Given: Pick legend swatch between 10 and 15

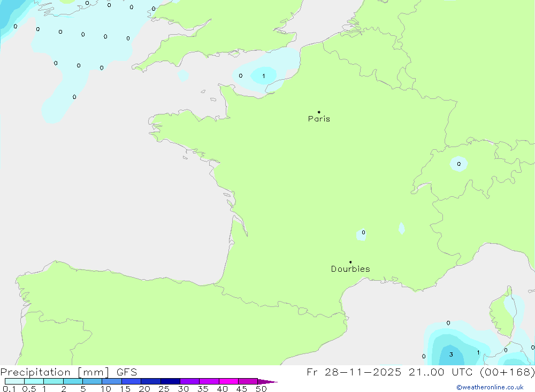Looking at the screenshot, I should (112, 381).
